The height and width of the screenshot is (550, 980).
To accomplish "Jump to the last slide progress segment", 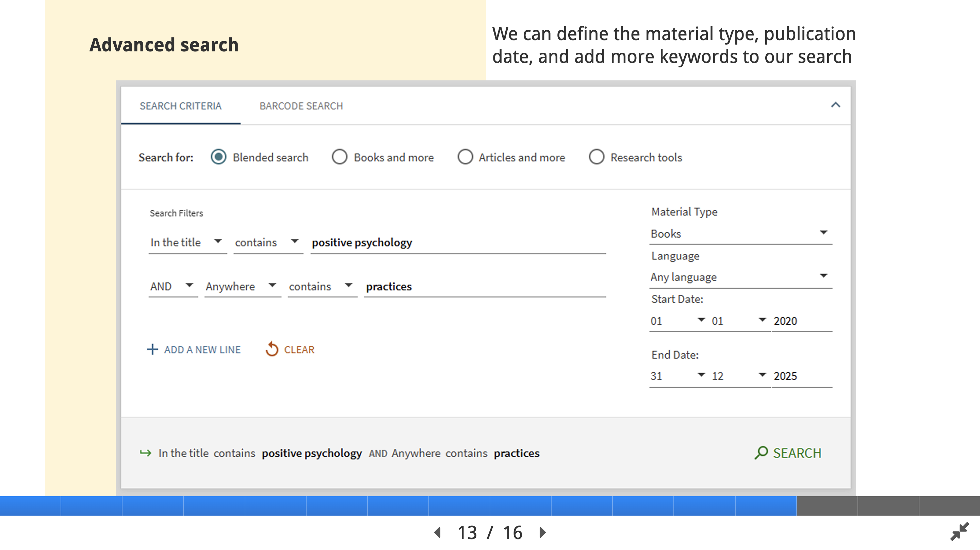I will (949, 506).
